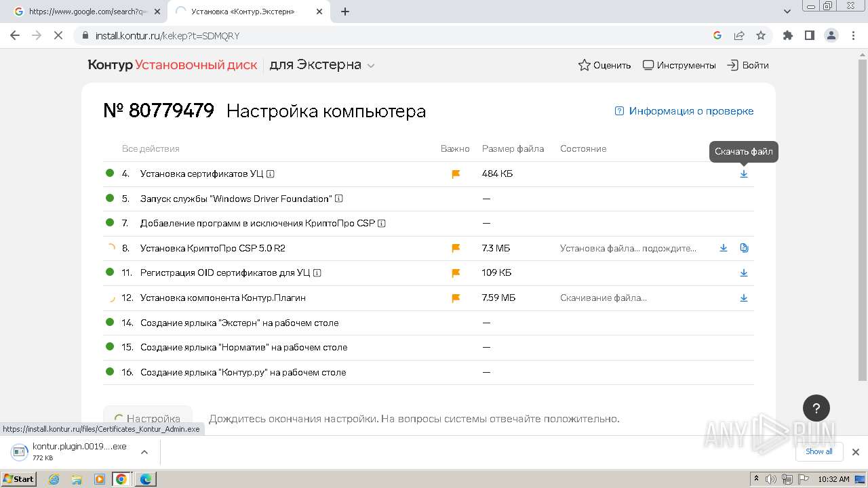Open Microsoft Edge from taskbar
Viewport: 868px width, 488px height.
click(x=146, y=479)
